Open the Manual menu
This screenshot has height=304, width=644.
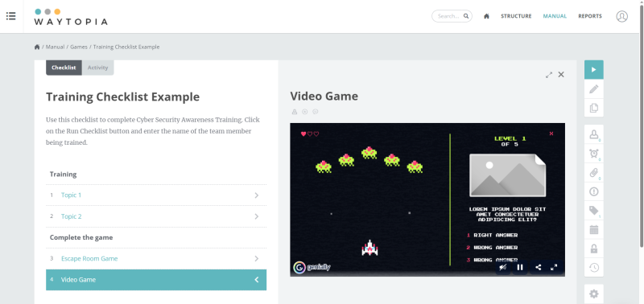[555, 16]
